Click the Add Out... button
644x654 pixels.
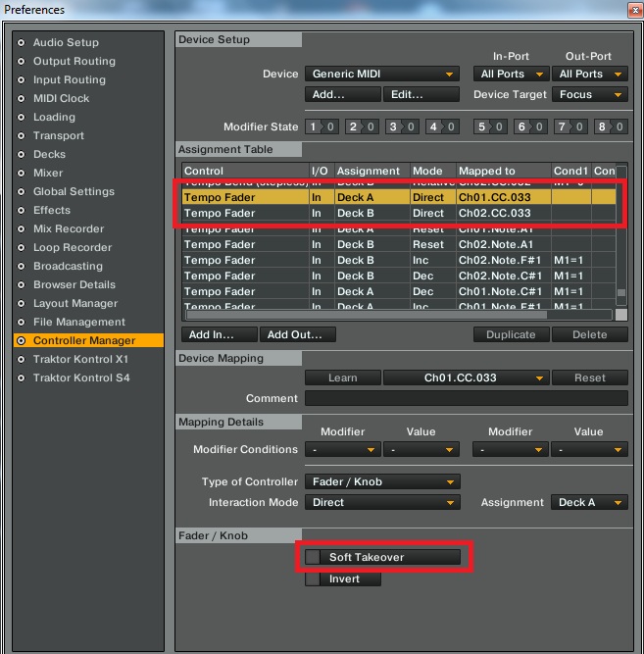(298, 334)
